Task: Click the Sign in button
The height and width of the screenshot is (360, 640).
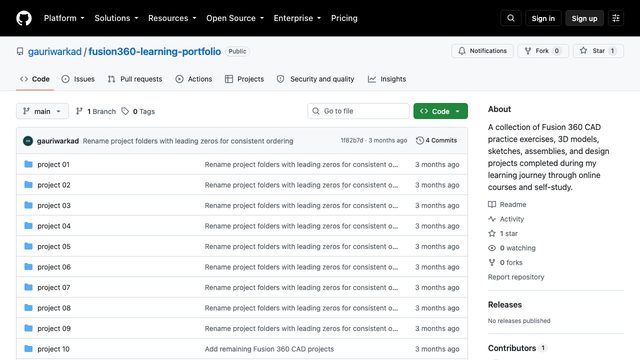Action: tap(543, 18)
